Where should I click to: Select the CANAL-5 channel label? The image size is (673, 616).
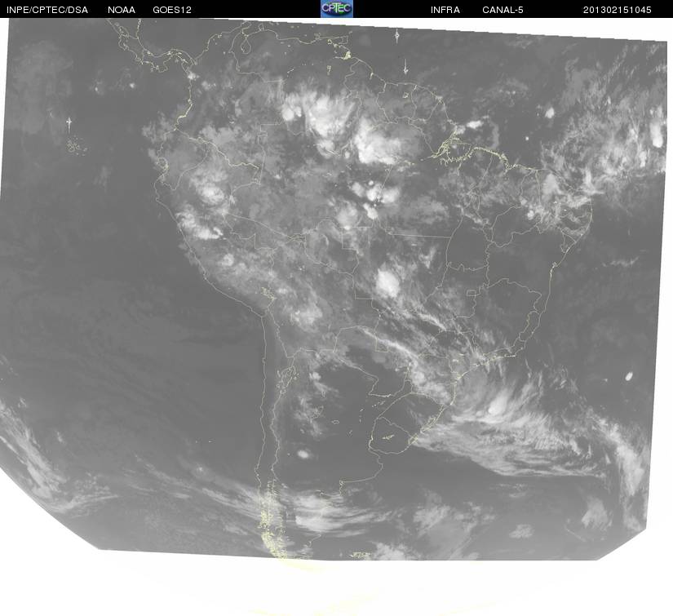503,10
